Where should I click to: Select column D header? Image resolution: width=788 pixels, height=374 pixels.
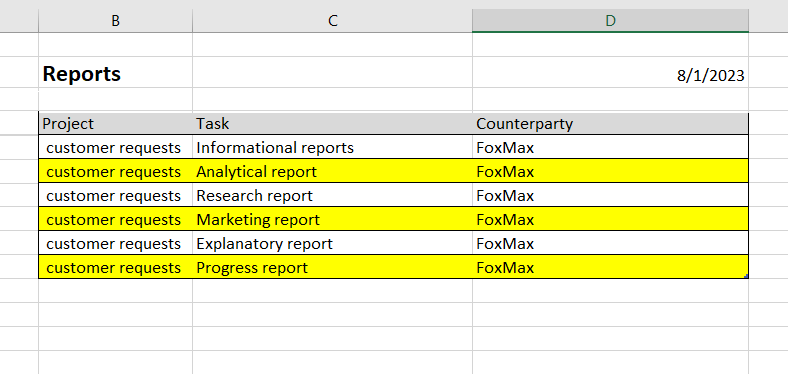click(x=610, y=21)
